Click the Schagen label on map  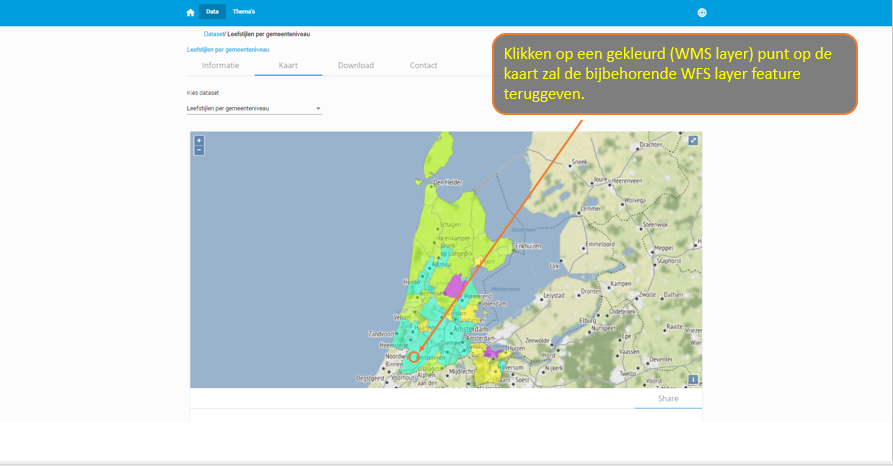click(450, 224)
